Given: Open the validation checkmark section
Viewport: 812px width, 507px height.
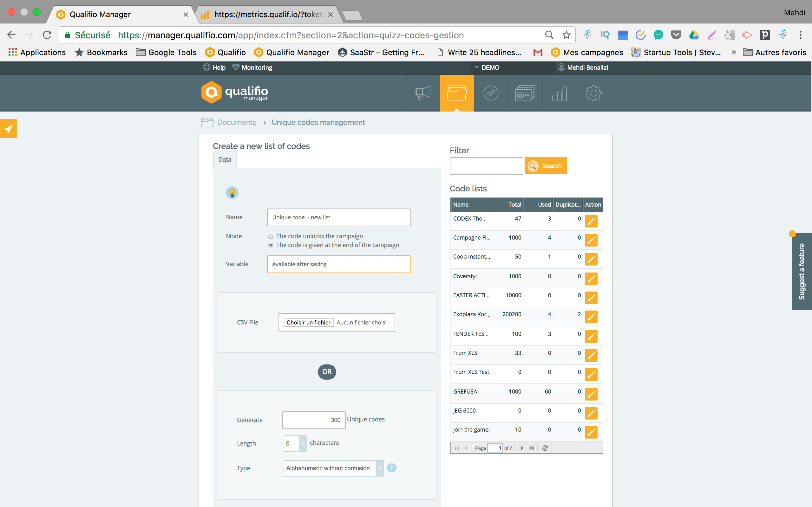Looking at the screenshot, I should click(x=491, y=93).
